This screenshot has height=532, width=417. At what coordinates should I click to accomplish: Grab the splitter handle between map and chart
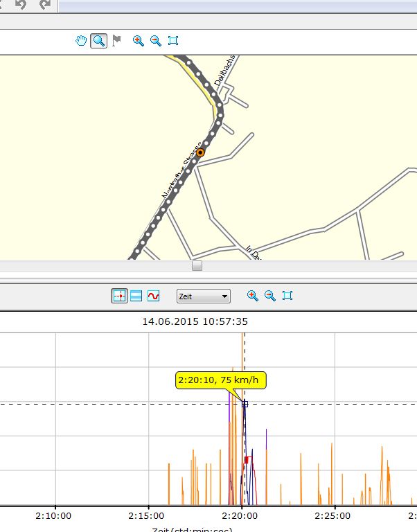tap(197, 265)
